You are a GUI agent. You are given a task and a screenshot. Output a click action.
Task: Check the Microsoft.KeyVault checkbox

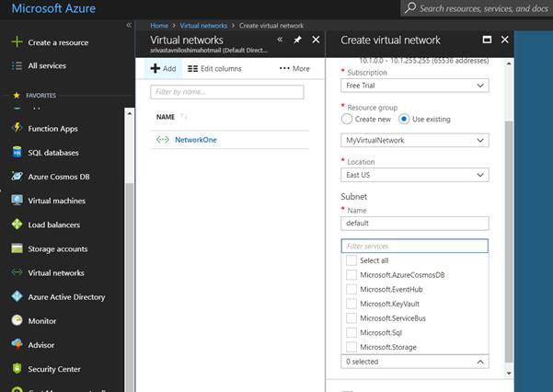point(351,304)
